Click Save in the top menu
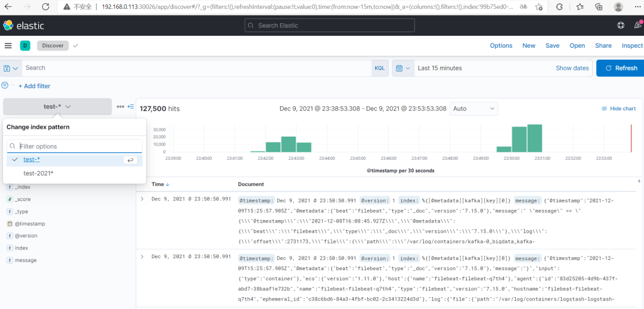Image resolution: width=644 pixels, height=309 pixels. tap(552, 45)
